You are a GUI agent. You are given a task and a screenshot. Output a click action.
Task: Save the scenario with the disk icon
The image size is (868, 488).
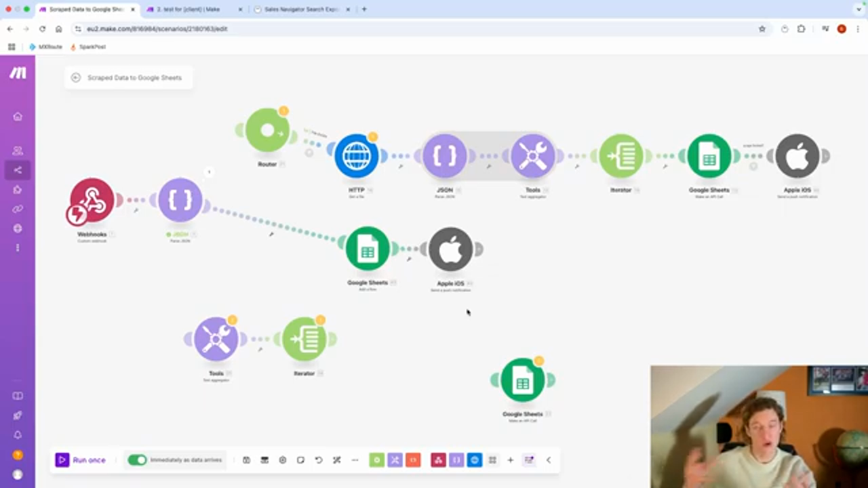(x=246, y=460)
